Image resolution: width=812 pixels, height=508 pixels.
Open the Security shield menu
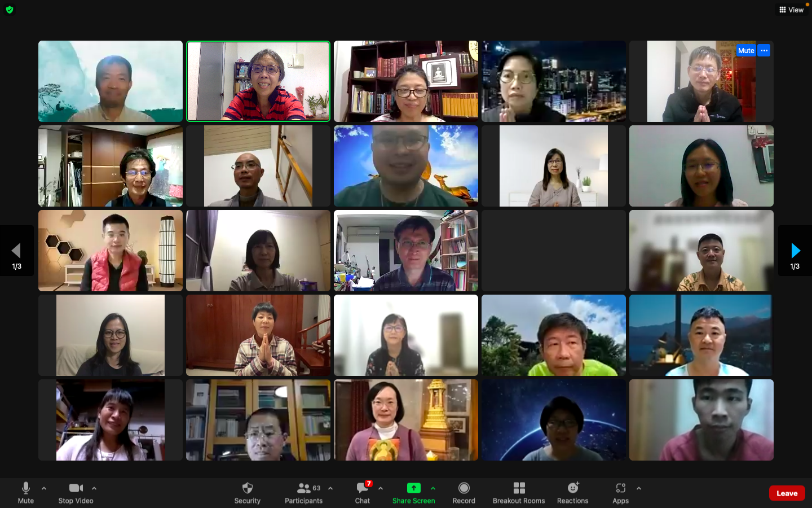pos(247,488)
